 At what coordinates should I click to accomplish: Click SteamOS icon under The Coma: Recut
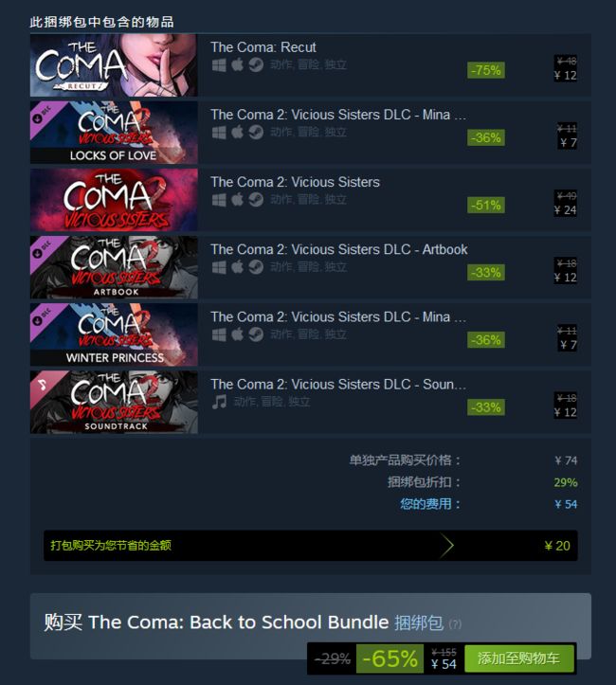[x=256, y=65]
